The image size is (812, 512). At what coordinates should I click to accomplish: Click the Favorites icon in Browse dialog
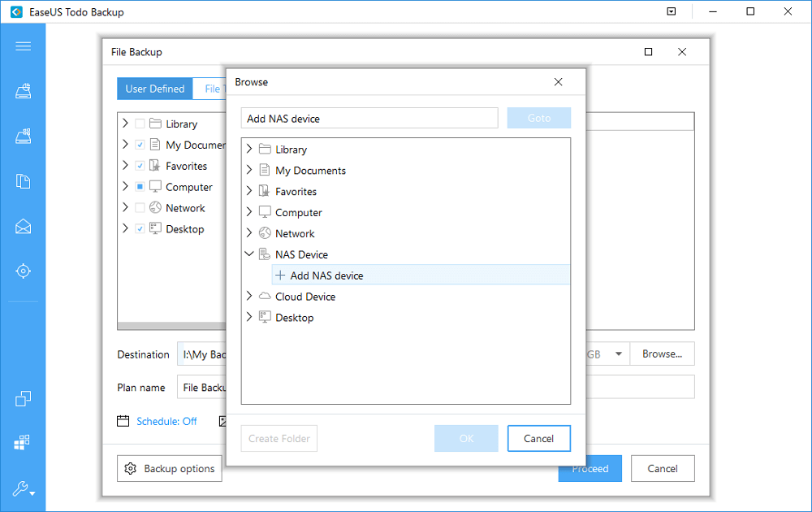[264, 191]
